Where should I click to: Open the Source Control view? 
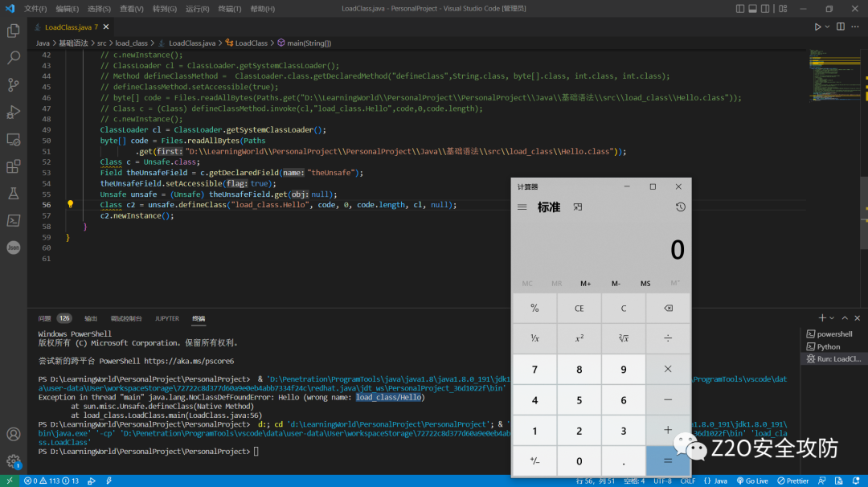pyautogui.click(x=14, y=84)
